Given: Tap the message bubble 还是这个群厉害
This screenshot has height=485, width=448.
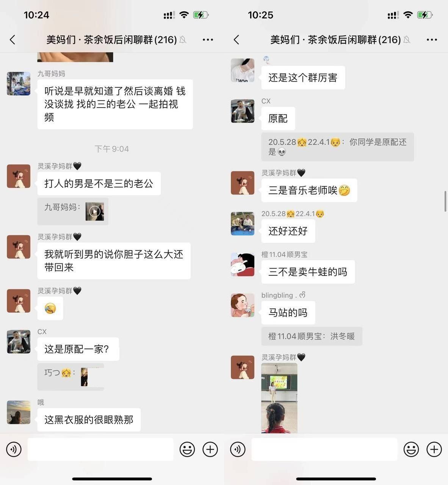Looking at the screenshot, I should tap(303, 78).
